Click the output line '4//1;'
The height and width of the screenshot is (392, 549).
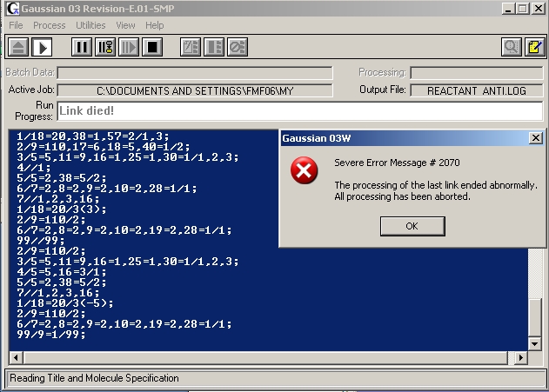[34, 168]
